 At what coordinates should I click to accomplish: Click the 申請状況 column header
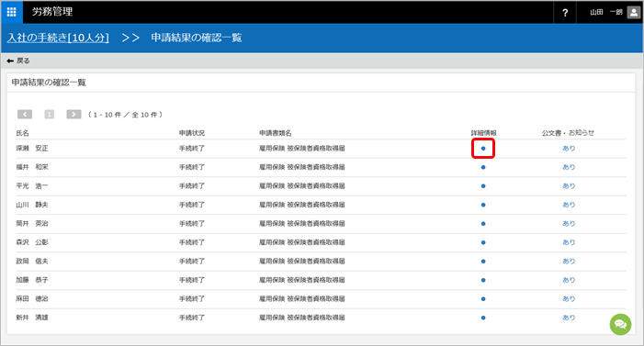pyautogui.click(x=192, y=133)
